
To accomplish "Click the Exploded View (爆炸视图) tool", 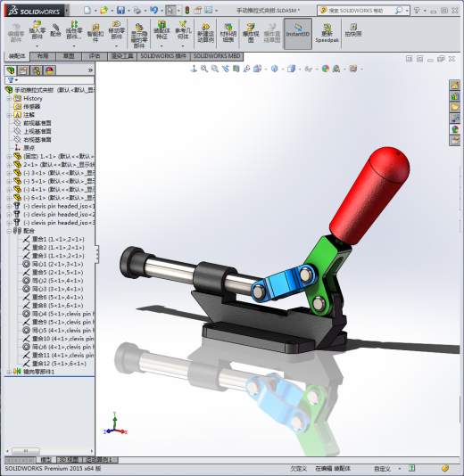I will (x=251, y=33).
